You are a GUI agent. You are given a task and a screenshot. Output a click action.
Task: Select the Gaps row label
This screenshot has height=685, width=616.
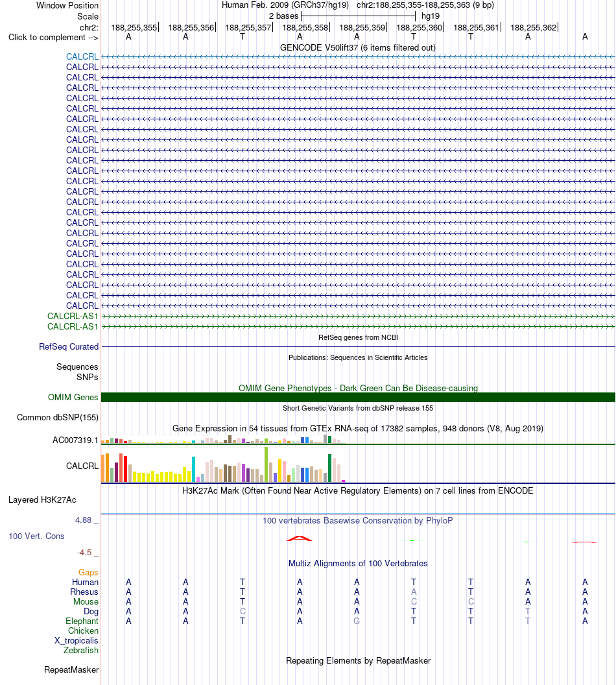coord(88,573)
